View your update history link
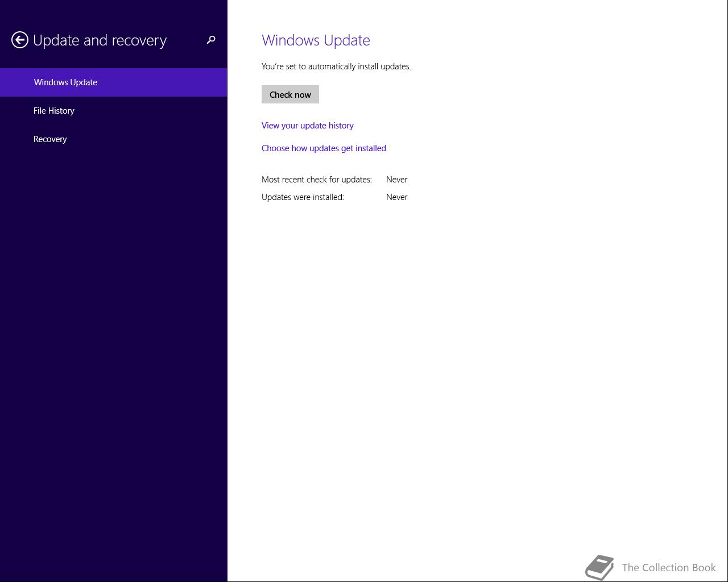The image size is (728, 582). coord(307,126)
